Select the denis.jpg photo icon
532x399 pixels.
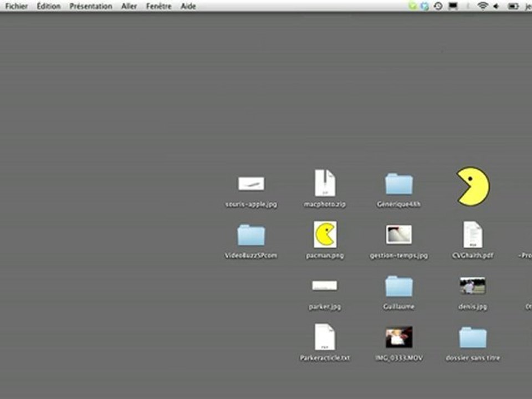tap(473, 285)
